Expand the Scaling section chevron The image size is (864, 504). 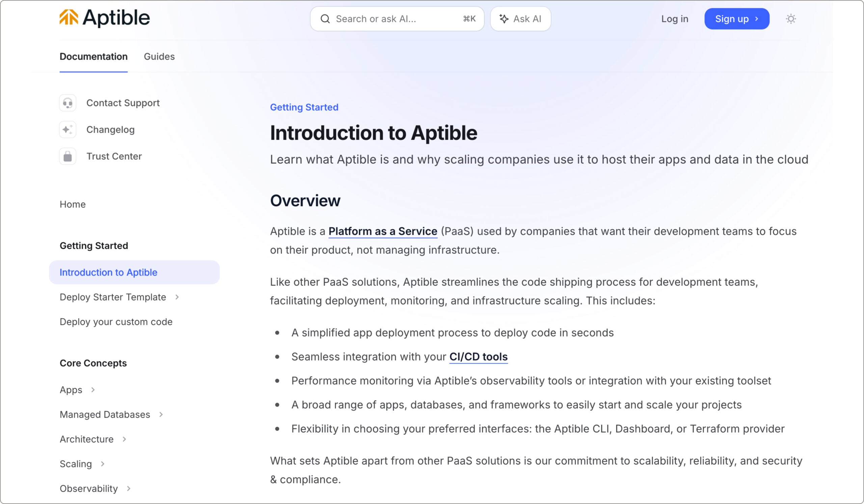tap(103, 464)
